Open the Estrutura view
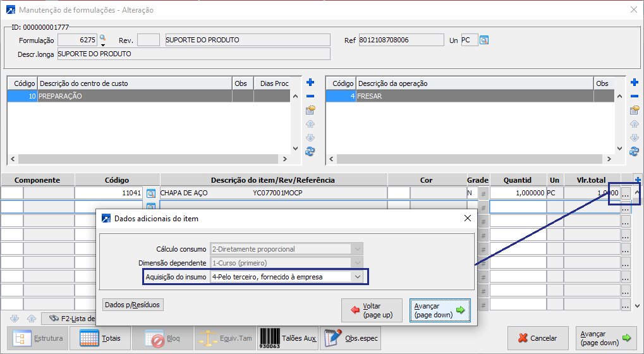This screenshot has height=354, width=644. 38,338
